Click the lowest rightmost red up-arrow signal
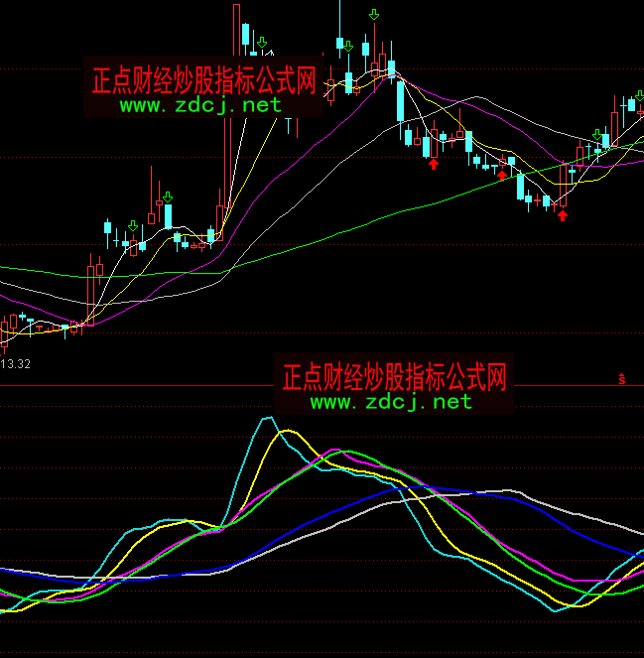The height and width of the screenshot is (658, 644). [x=563, y=215]
